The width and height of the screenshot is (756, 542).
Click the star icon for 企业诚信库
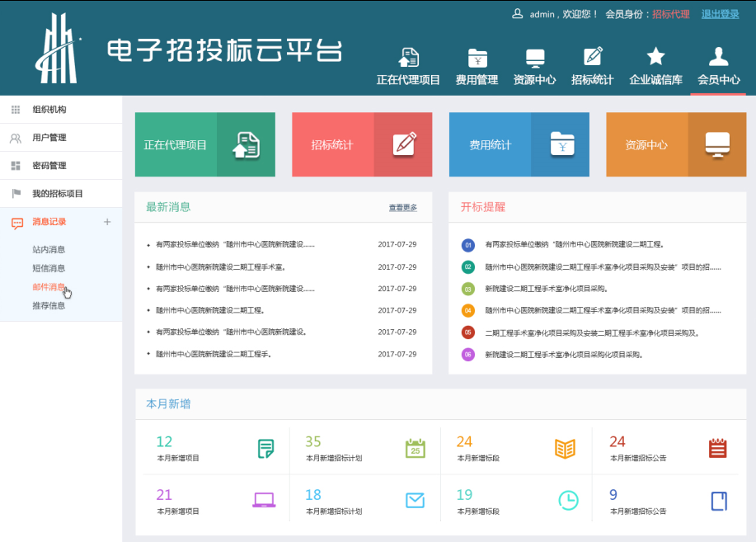655,56
